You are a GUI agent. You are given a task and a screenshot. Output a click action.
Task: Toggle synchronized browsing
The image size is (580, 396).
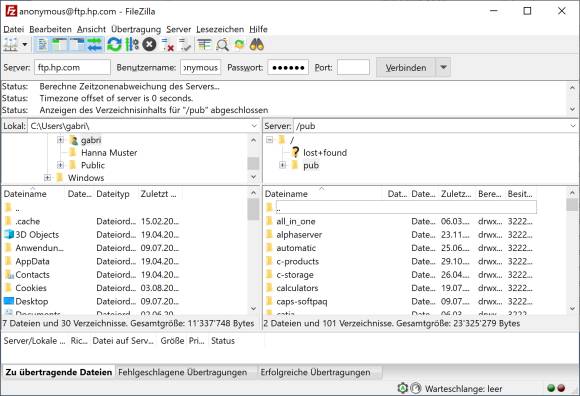[239, 45]
